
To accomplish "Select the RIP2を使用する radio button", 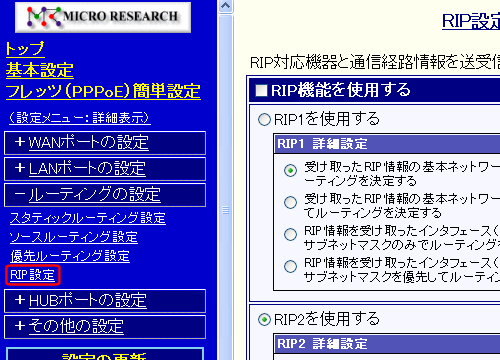I will [x=264, y=320].
